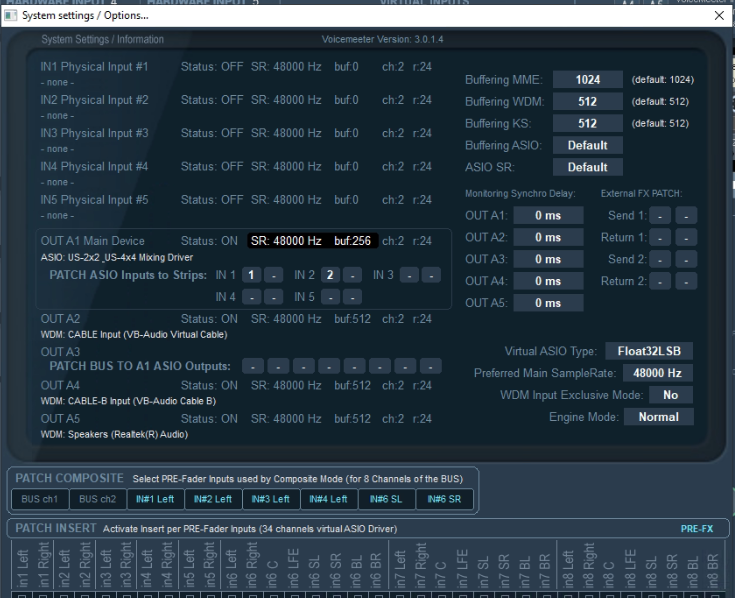Click IN 3 right channel patch button
735x598 pixels.
tap(431, 275)
